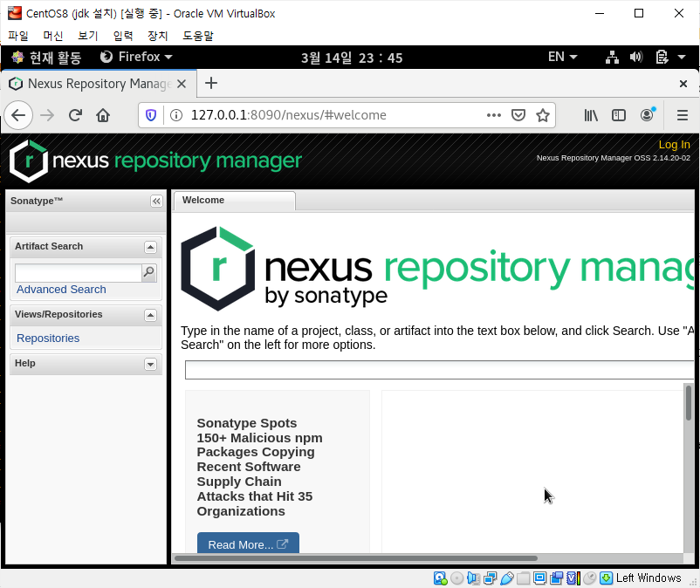This screenshot has height=588, width=700.
Task: Collapse the Sonatype sidebar panel
Action: (156, 202)
